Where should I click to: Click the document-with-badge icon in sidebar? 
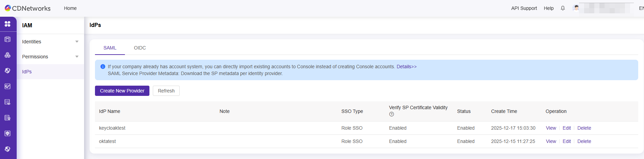(7, 118)
